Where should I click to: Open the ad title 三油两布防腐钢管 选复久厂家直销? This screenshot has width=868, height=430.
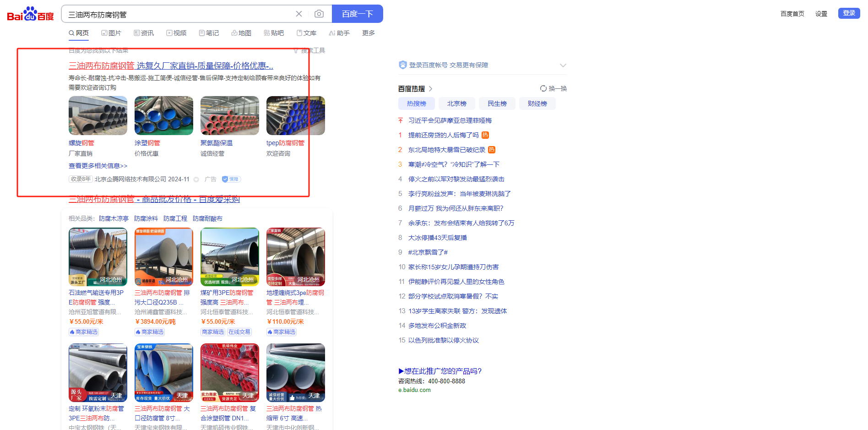click(171, 66)
